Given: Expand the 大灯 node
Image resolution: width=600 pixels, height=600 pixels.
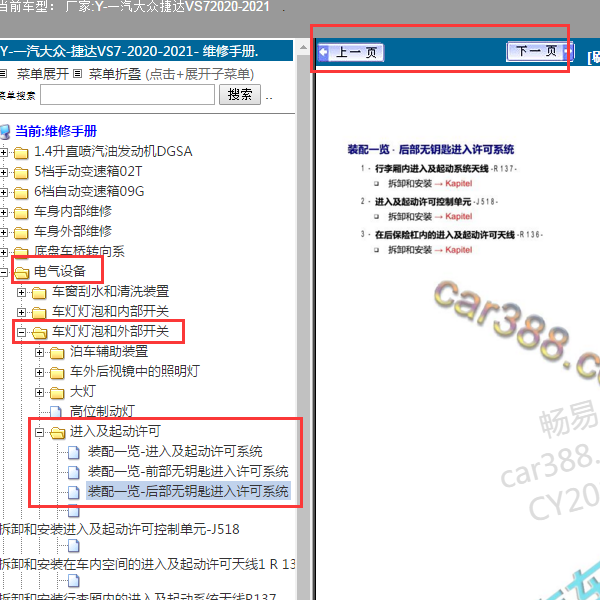Looking at the screenshot, I should click(39, 392).
